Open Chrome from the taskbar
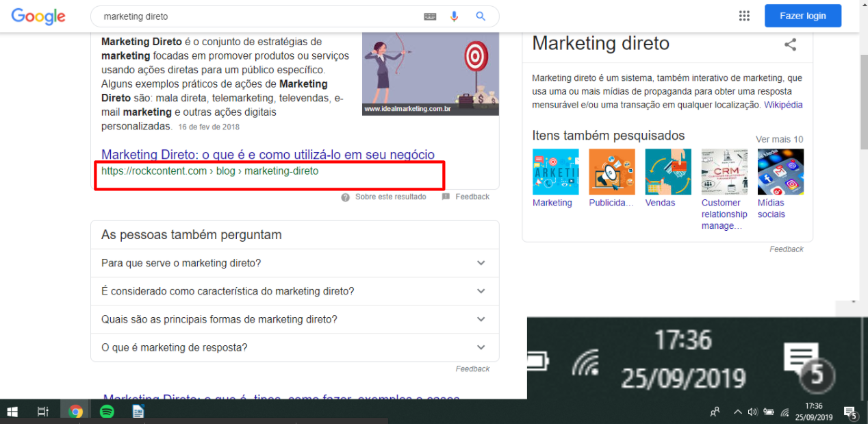This screenshot has height=424, width=868. (x=76, y=412)
